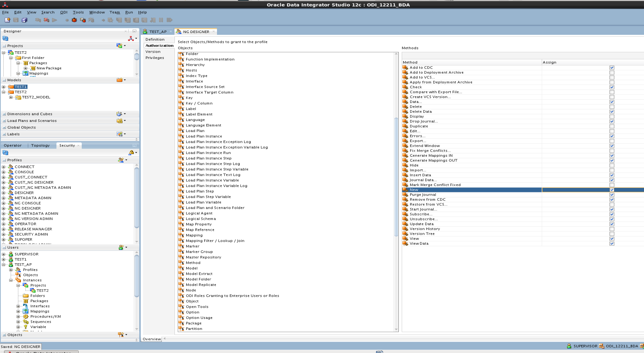This screenshot has height=353, width=644.
Task: Open the File menu
Action: coord(5,12)
